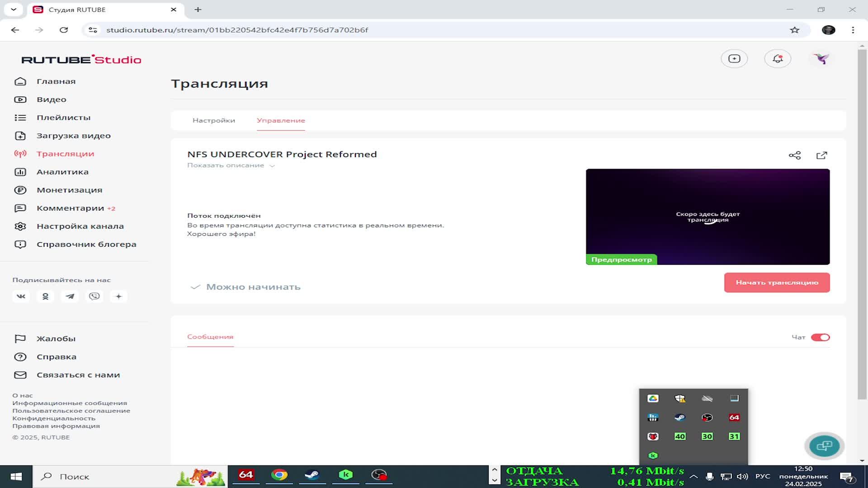This screenshot has height=488, width=868.
Task: Open the browser profile menu dropdown
Action: 829,30
